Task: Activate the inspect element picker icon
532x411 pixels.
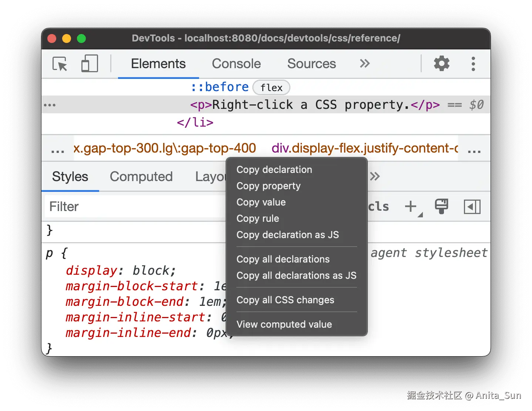Action: click(x=60, y=64)
